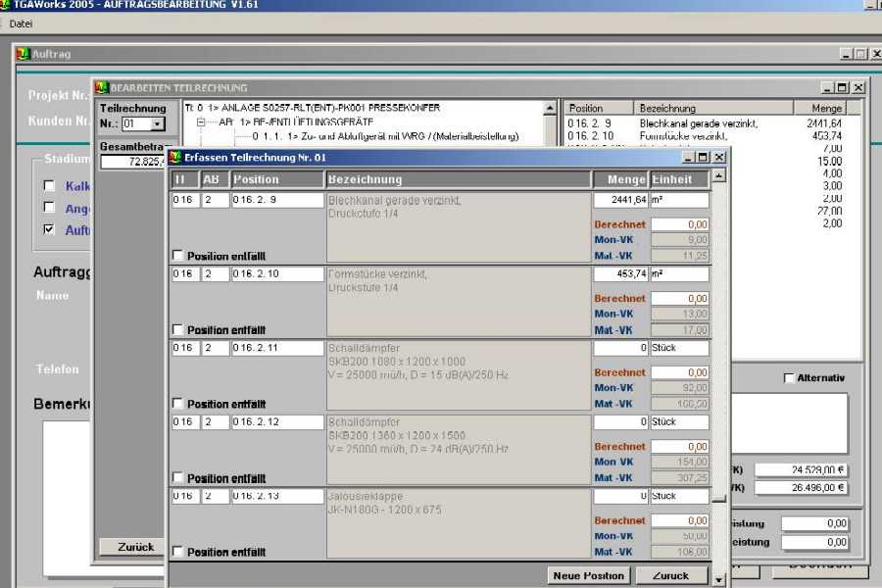Check 'Position entfällt' for position 0 16. 2. 9

pos(177,256)
